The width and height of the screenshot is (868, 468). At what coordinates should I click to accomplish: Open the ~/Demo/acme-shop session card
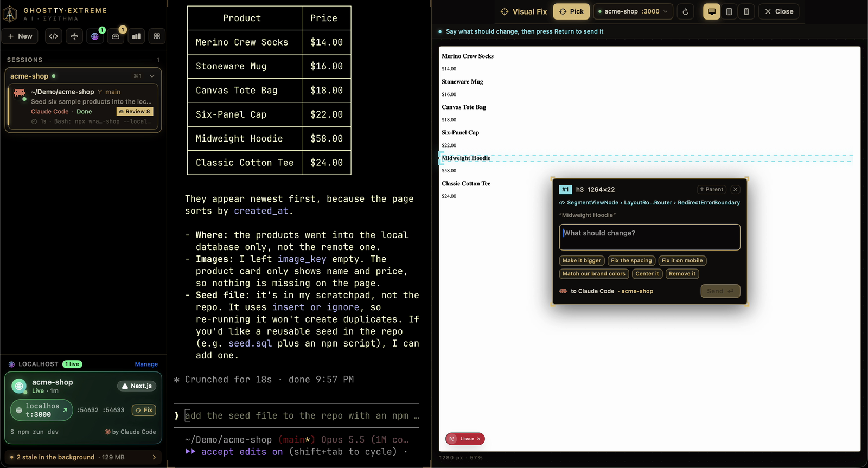83,107
